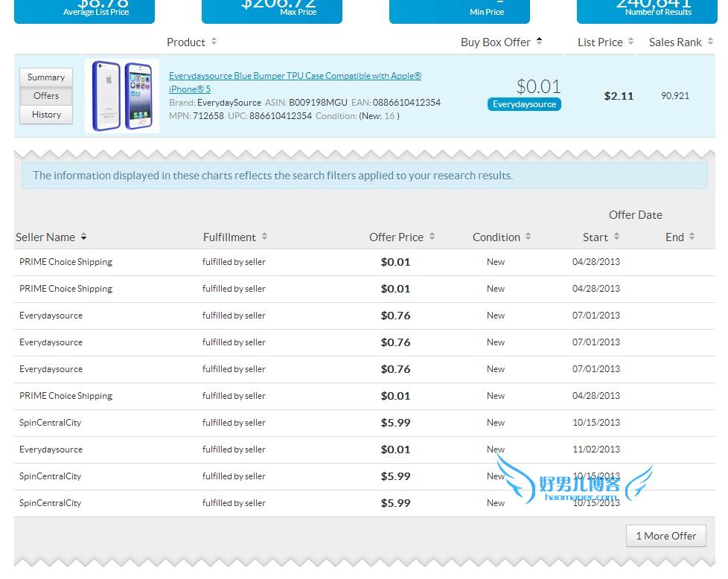The height and width of the screenshot is (579, 728).
Task: Click the Offer Price sort arrows icon
Action: (x=432, y=237)
